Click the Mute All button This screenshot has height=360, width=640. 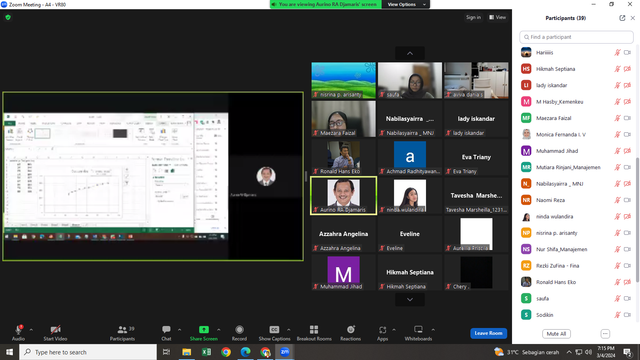556,334
